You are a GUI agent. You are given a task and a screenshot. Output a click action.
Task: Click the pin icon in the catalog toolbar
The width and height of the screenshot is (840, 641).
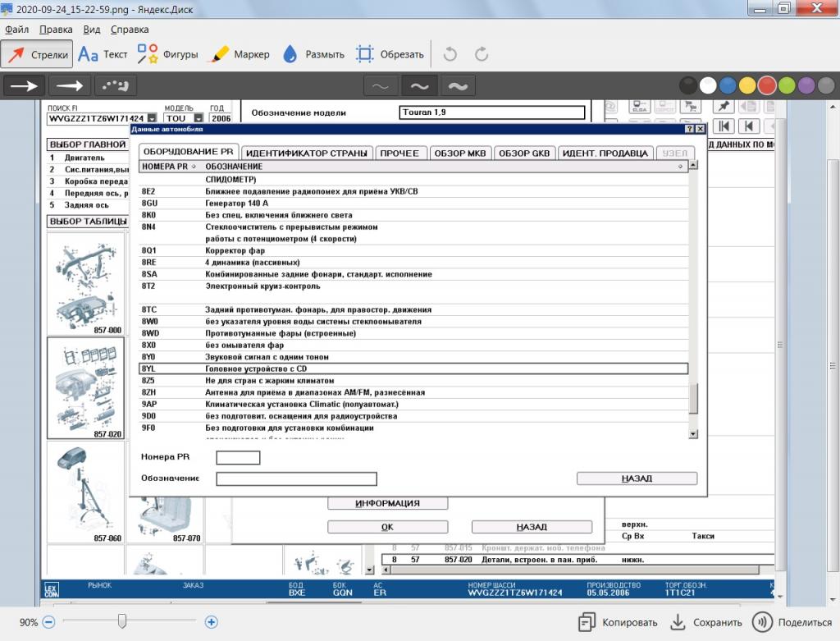(x=724, y=106)
